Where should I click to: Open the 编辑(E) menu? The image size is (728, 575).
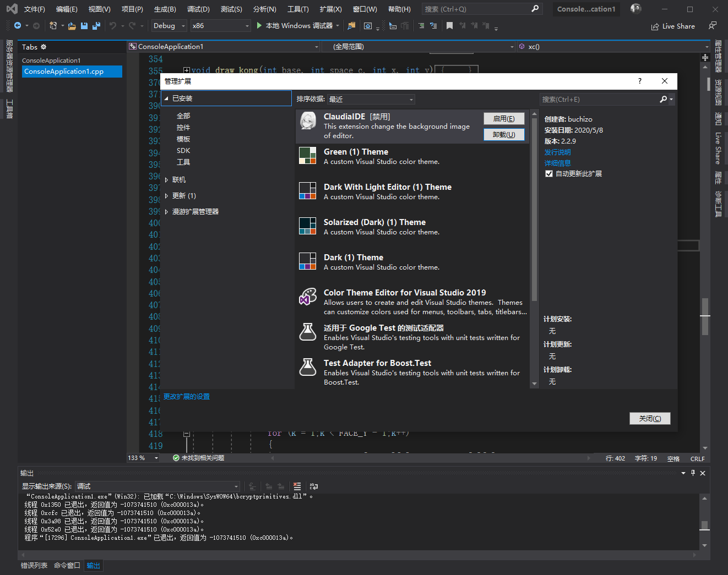[67, 9]
